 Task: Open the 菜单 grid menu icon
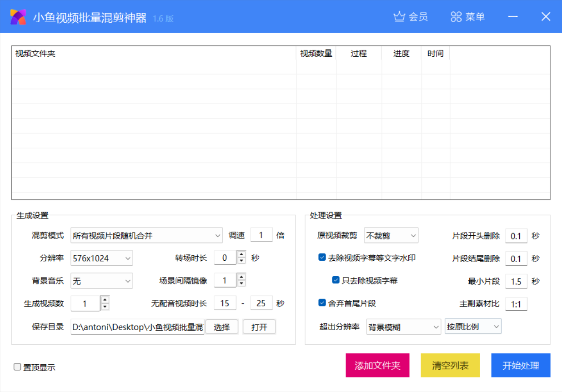coord(456,16)
